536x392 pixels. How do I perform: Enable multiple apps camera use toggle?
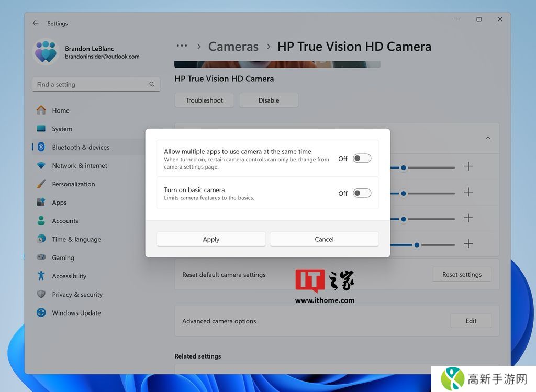[362, 159]
